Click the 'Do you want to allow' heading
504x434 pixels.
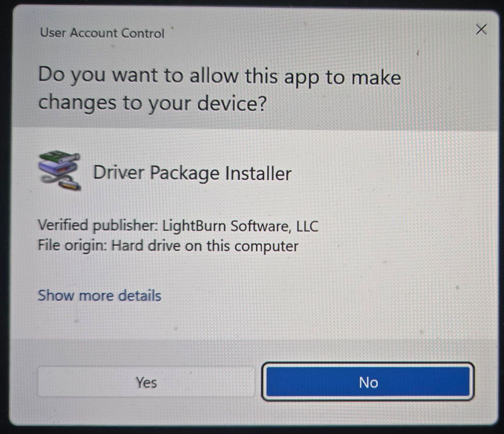[x=219, y=76]
